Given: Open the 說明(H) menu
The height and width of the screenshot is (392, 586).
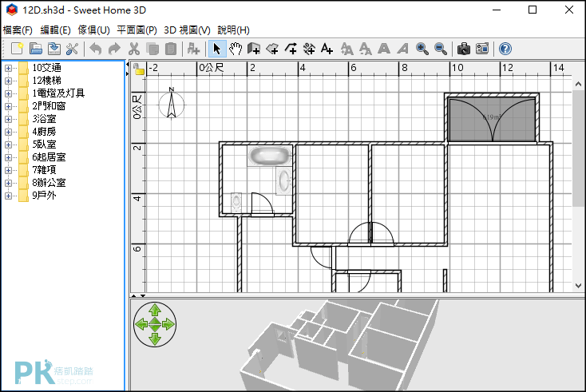Looking at the screenshot, I should tap(234, 30).
